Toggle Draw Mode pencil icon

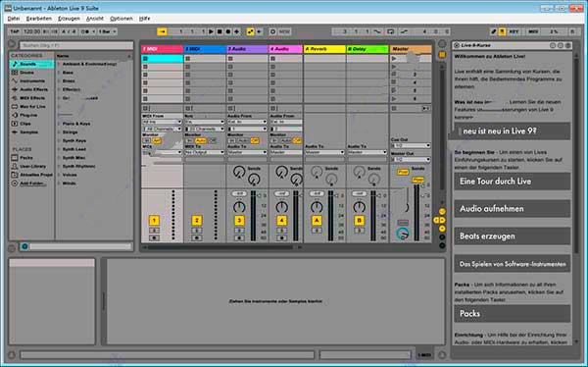click(x=494, y=32)
